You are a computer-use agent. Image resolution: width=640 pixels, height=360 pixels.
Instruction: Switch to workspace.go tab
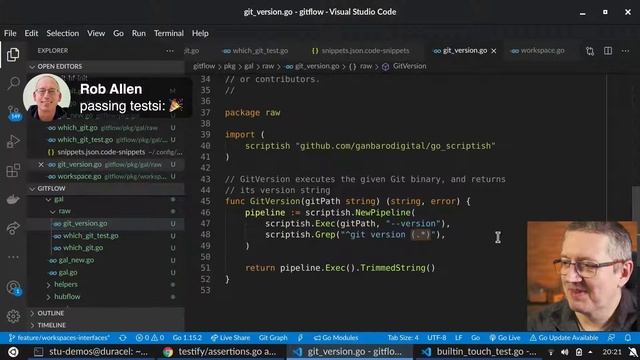[x=538, y=51]
